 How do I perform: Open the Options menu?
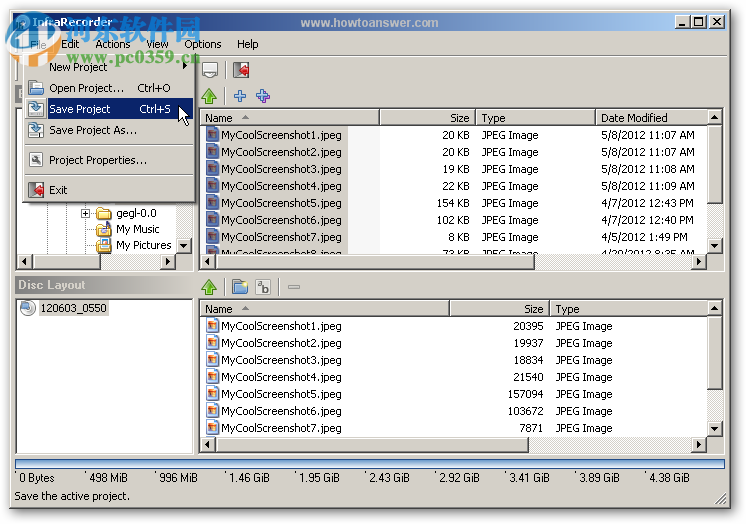[202, 44]
